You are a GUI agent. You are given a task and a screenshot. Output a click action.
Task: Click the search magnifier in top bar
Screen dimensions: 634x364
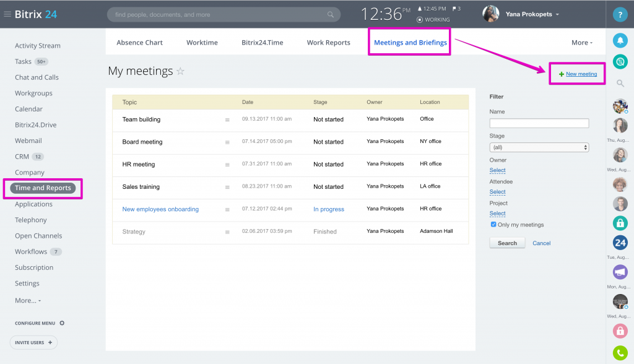pyautogui.click(x=331, y=15)
